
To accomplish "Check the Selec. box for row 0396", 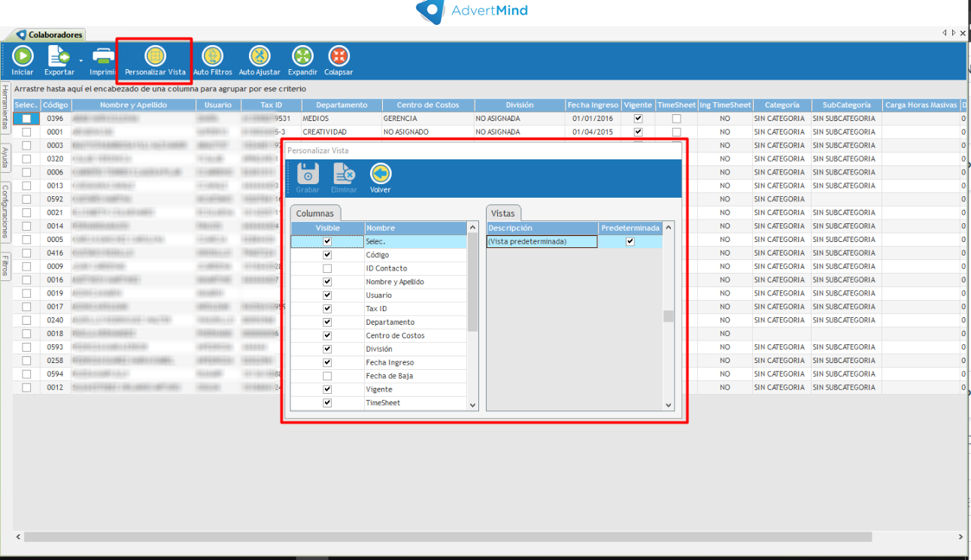I will 26,118.
